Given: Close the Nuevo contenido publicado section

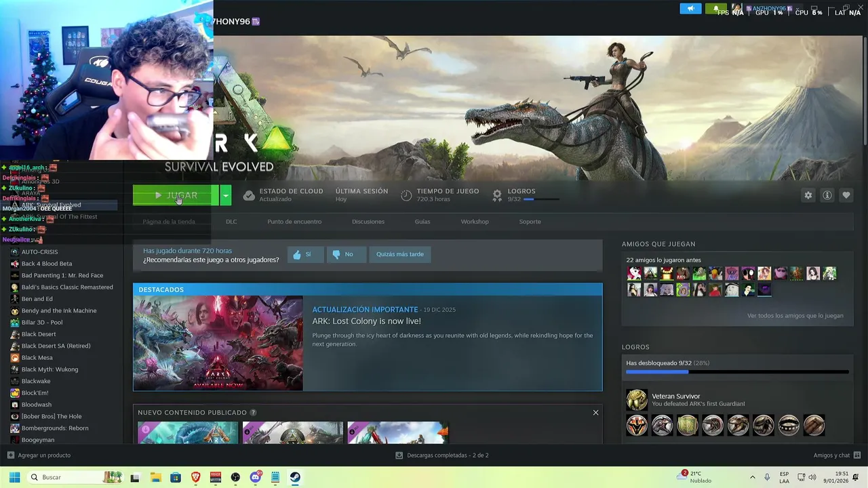Looking at the screenshot, I should (x=595, y=413).
